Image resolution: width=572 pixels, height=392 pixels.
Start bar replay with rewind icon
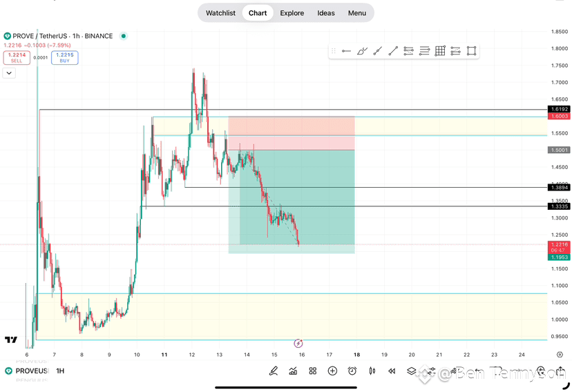[392, 371]
